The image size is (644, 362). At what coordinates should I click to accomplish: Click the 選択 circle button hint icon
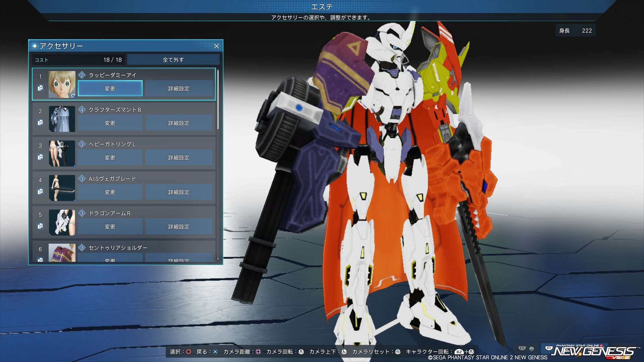click(189, 352)
